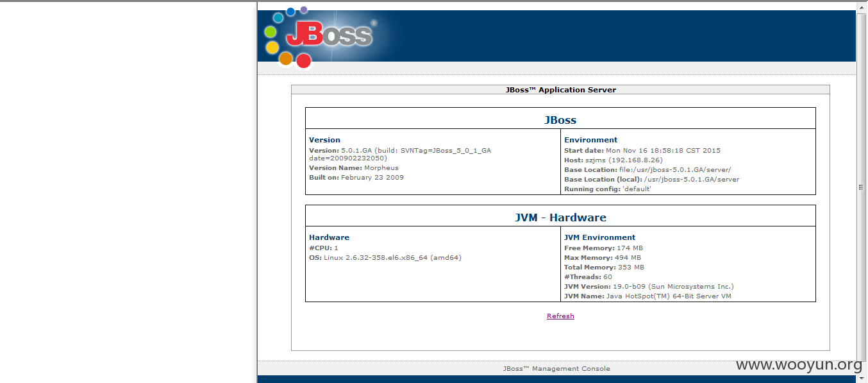
Task: Click the Version 5.0.1.GA build line
Action: [400, 154]
